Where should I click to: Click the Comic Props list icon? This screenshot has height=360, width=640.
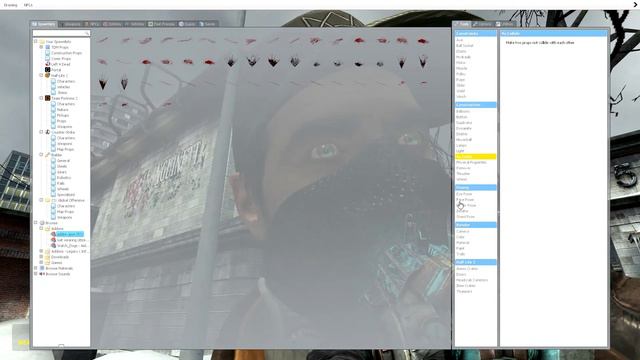click(x=47, y=59)
